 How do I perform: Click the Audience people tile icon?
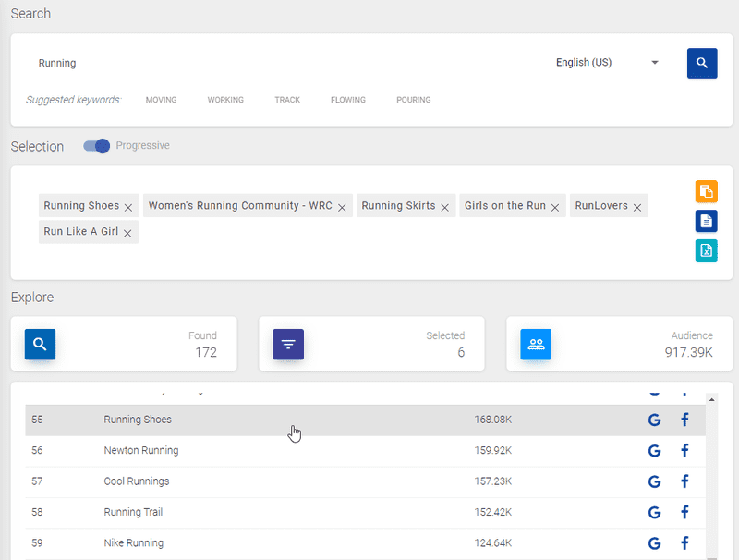(536, 344)
